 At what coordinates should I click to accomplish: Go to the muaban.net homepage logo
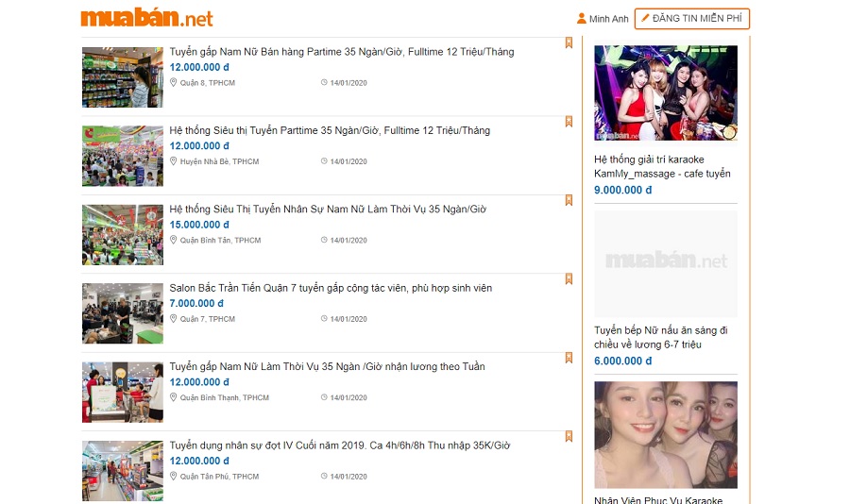pyautogui.click(x=147, y=18)
